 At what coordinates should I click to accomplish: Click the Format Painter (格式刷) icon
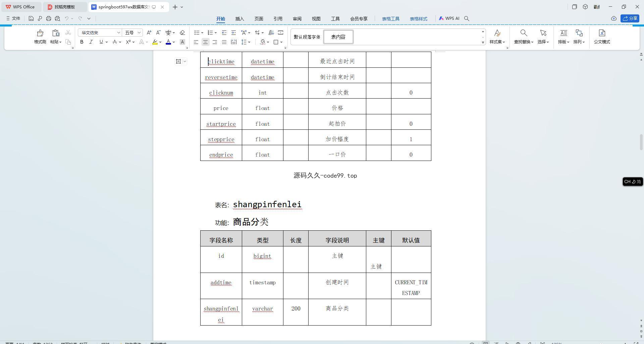(40, 33)
